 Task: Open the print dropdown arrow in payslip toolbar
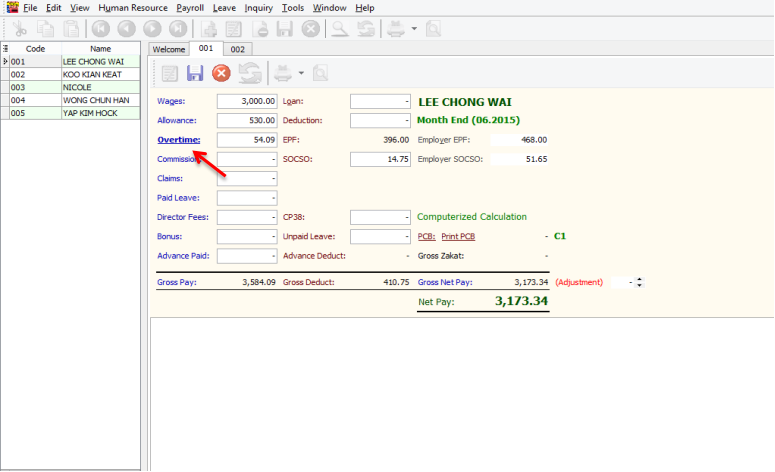pyautogui.click(x=301, y=73)
